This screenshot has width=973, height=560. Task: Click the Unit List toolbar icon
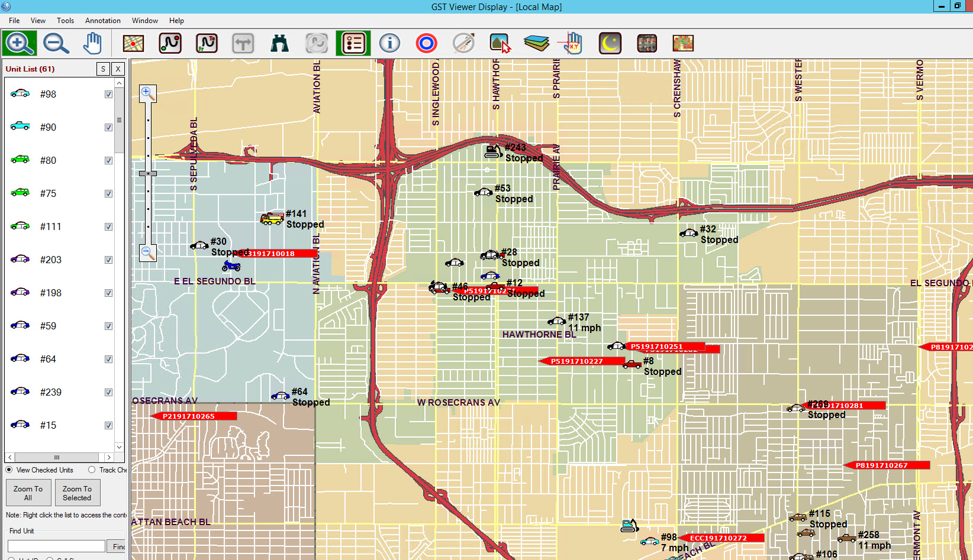[353, 43]
